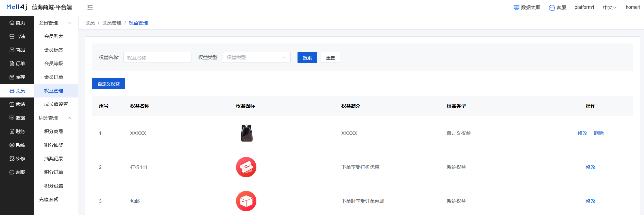Click the 打折111 name cell
This screenshot has height=215, width=644.
pos(139,167)
